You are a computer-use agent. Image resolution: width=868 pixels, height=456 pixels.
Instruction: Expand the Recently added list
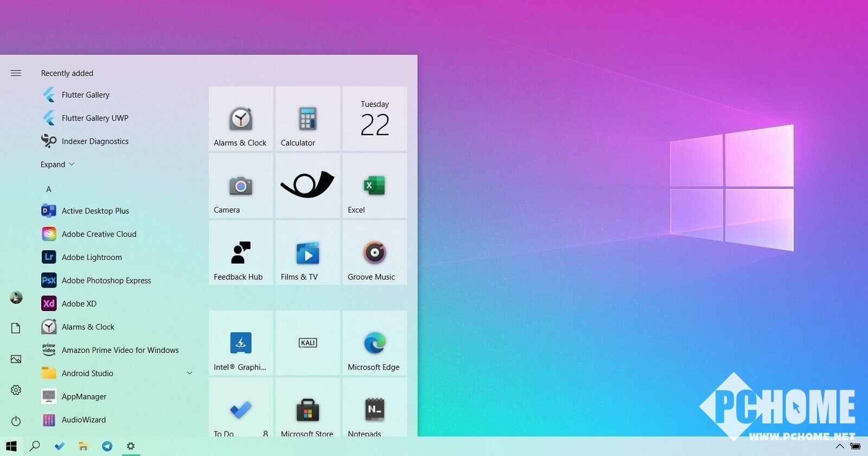[57, 164]
